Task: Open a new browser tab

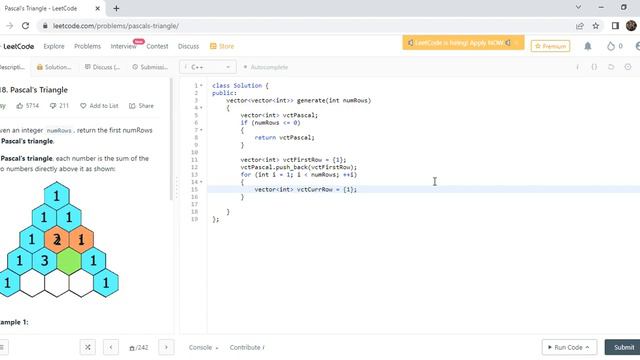Action: pos(116,8)
